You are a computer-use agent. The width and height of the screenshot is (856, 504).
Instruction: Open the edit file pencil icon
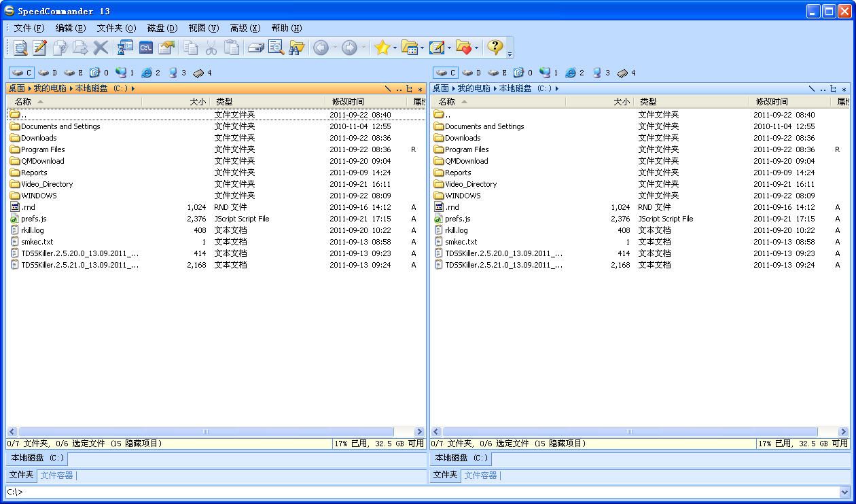pyautogui.click(x=40, y=48)
